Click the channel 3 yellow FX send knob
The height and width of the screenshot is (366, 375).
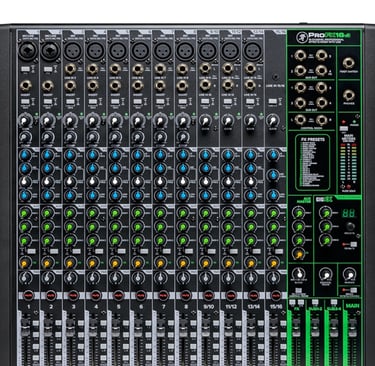pyautogui.click(x=70, y=264)
